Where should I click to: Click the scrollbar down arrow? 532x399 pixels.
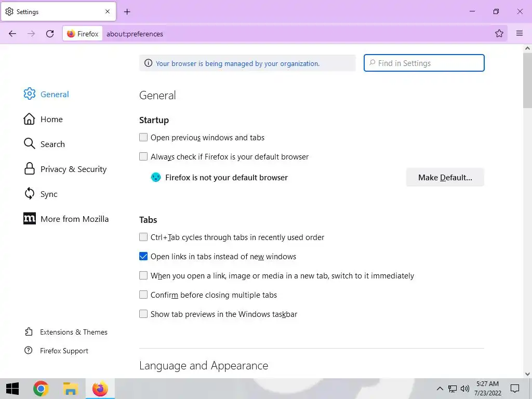527,374
